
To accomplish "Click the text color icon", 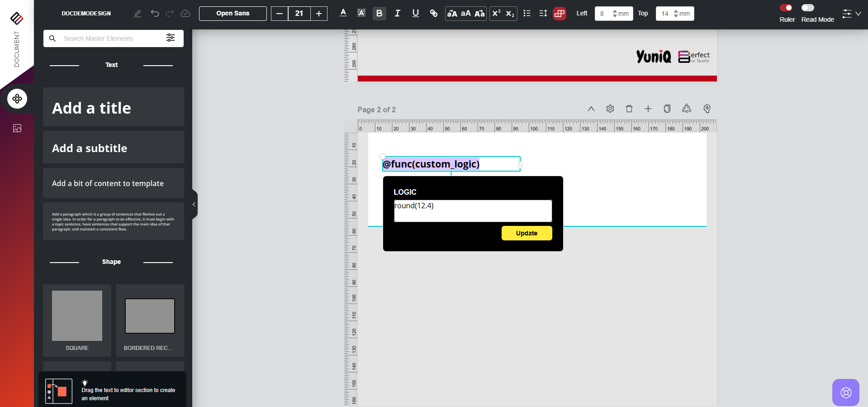I will pos(343,13).
